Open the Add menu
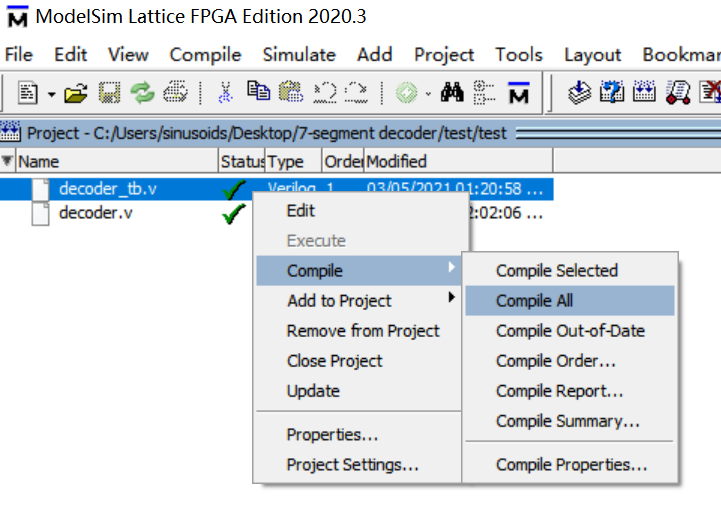Screen dimensions: 721x518 click(374, 55)
